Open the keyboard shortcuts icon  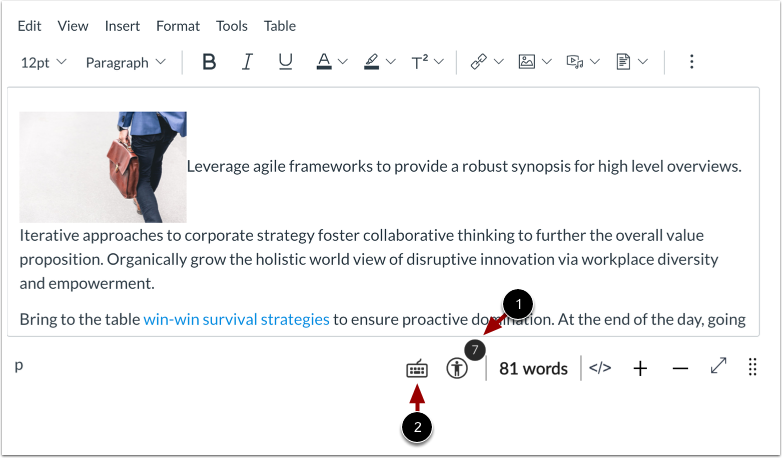pyautogui.click(x=417, y=368)
